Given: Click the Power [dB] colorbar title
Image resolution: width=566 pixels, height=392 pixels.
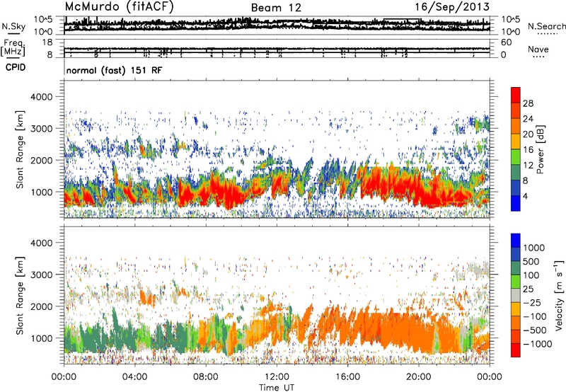Looking at the screenshot, I should coord(541,149).
